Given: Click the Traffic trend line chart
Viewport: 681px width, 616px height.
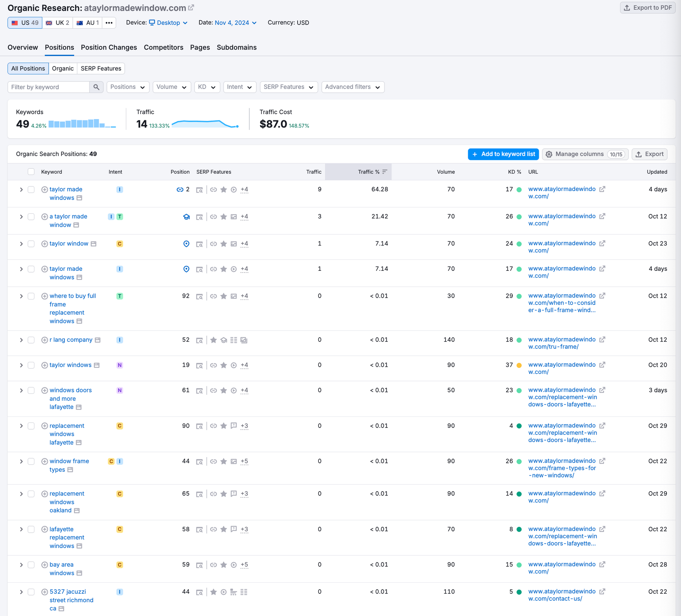Looking at the screenshot, I should coord(205,124).
